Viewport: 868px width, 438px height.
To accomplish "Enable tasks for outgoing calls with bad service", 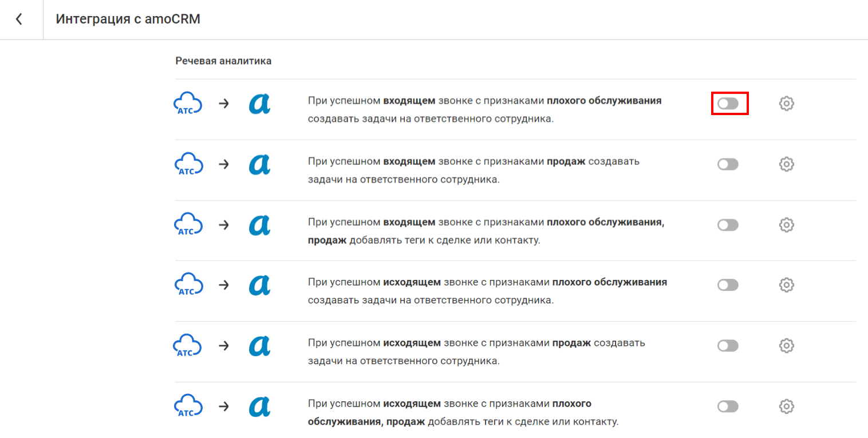I will coord(728,285).
